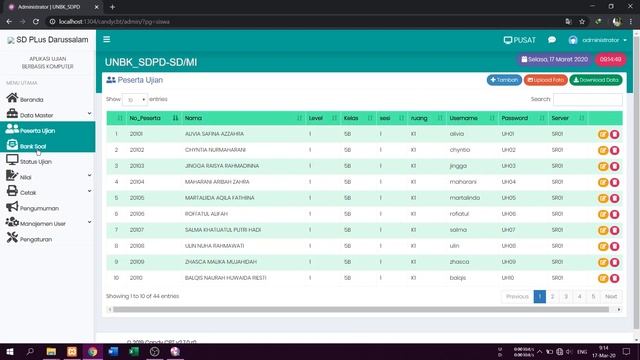Delete row for ULIN NUHA RAHMAWATI
The image size is (640, 360).
point(614,246)
